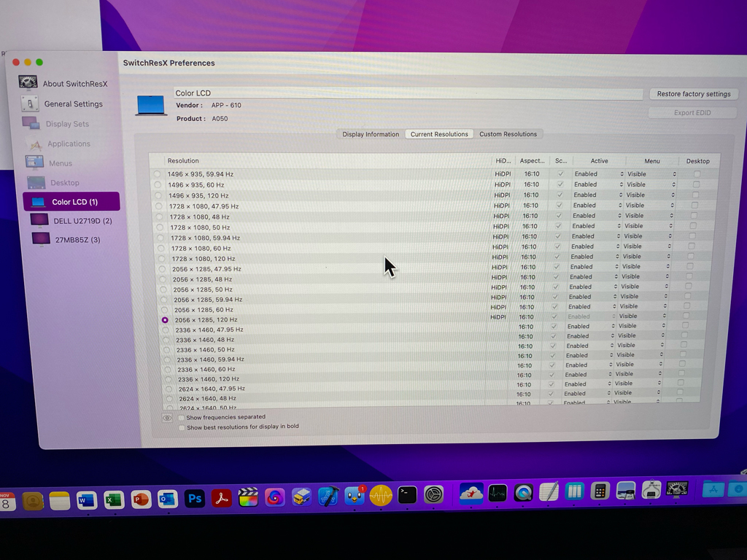Check Desktop box for 1496 × 935, 59.94 Hz

tap(697, 174)
